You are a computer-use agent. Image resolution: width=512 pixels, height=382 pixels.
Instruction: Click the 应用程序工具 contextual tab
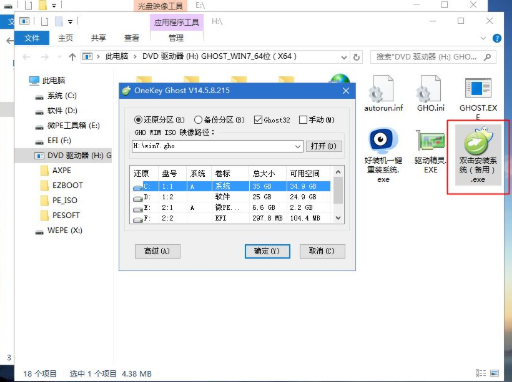[176, 22]
